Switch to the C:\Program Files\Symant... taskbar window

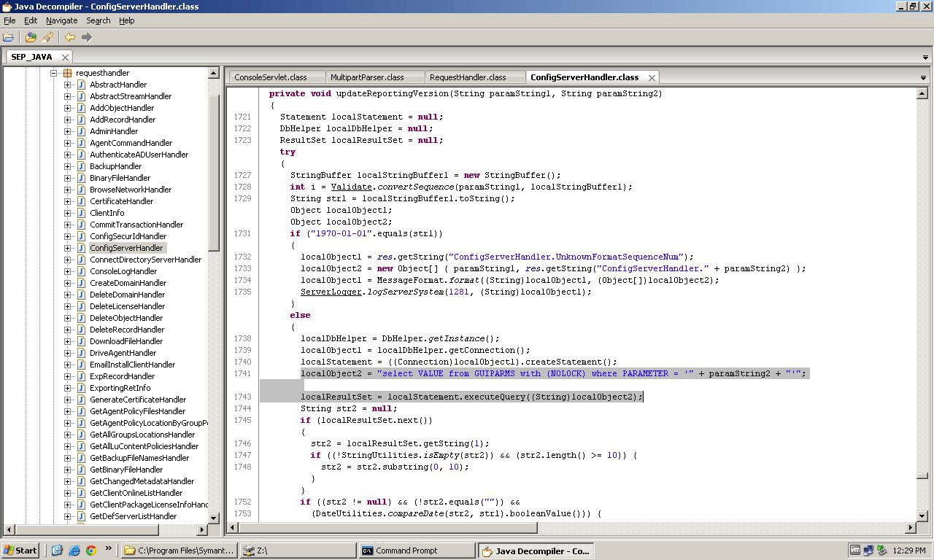click(x=179, y=551)
